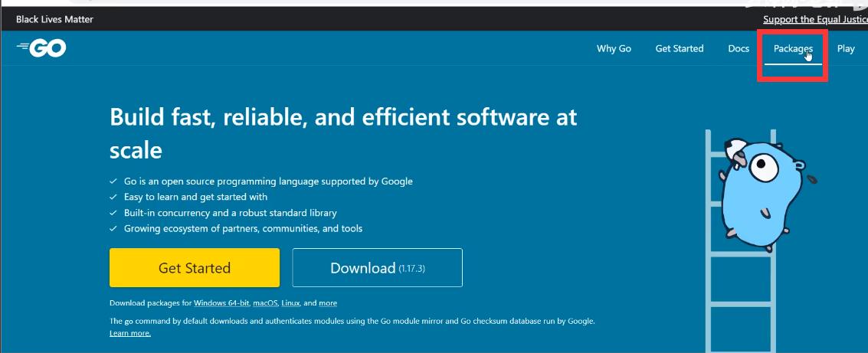Follow the 'Learn more.' link
Viewport: 868px width, 353px height.
coord(130,333)
